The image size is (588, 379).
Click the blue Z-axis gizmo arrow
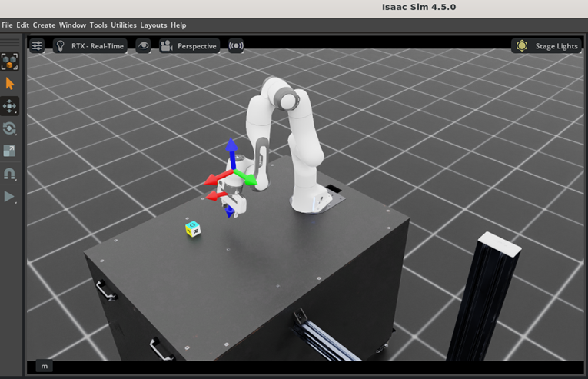click(x=231, y=147)
